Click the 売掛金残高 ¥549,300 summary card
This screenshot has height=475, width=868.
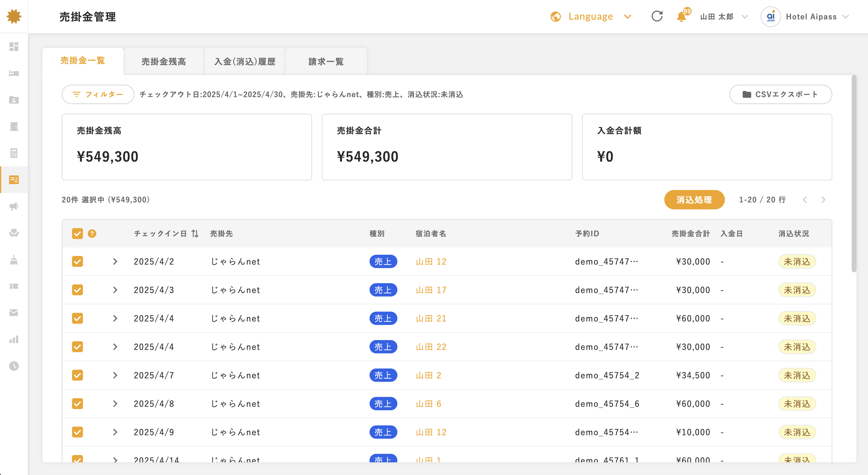[187, 147]
